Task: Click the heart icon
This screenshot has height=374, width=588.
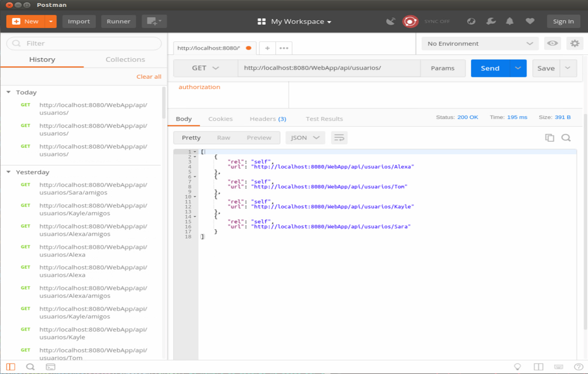Action: coord(530,21)
